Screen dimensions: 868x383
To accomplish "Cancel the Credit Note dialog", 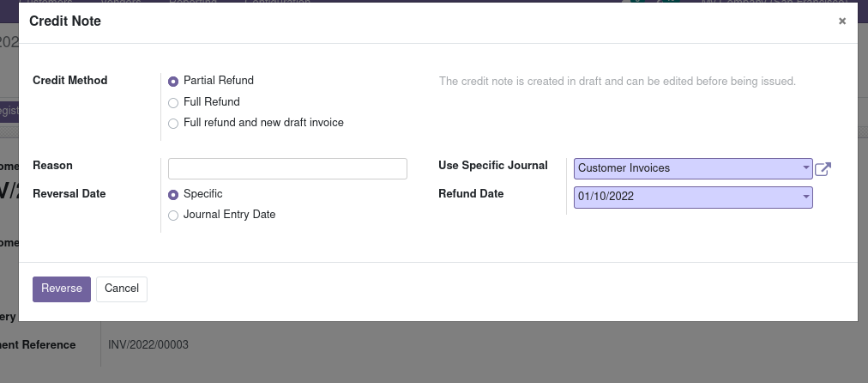I will 122,289.
